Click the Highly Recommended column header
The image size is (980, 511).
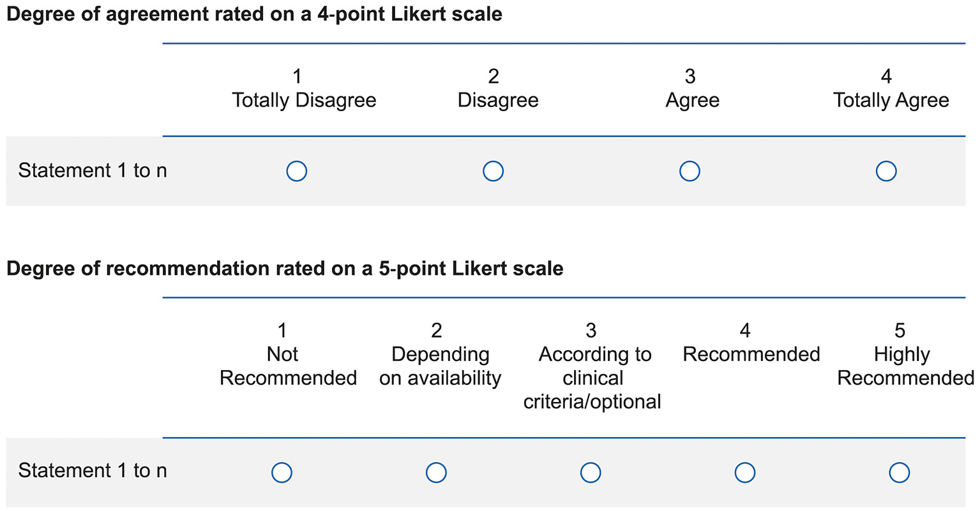pyautogui.click(x=905, y=366)
